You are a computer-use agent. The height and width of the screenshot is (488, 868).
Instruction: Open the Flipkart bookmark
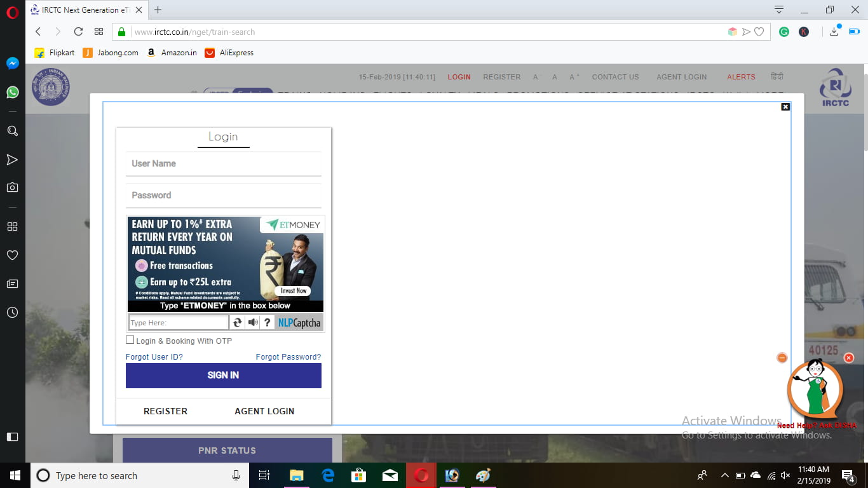55,53
